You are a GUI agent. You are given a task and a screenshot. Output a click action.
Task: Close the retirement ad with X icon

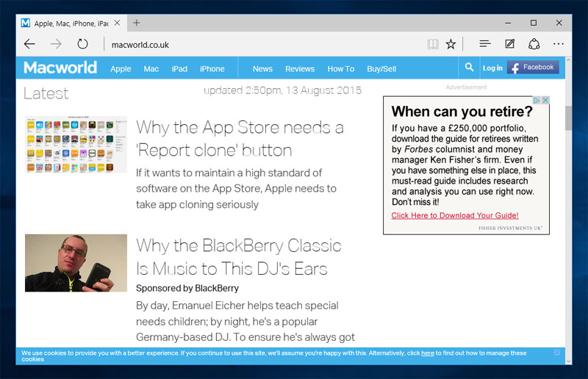[x=545, y=100]
